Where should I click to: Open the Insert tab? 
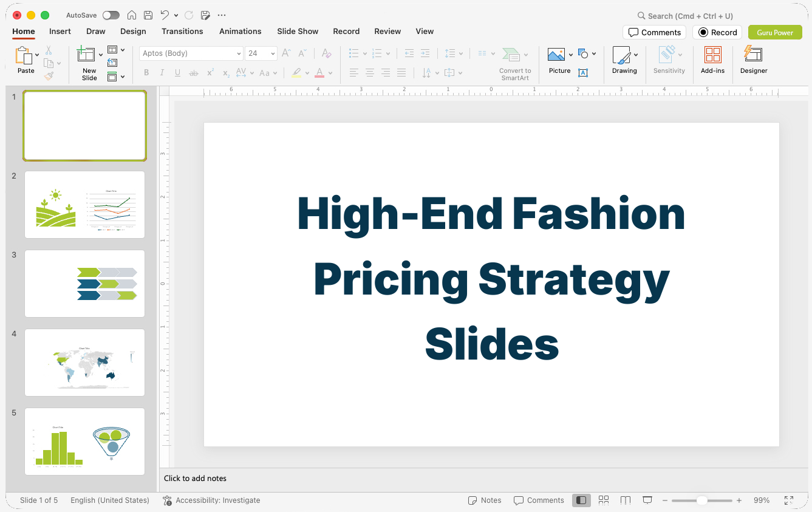point(60,31)
